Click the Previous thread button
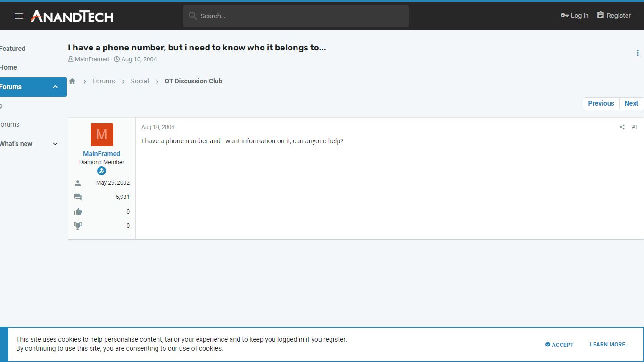Viewport: 644px width, 362px height. coord(601,103)
